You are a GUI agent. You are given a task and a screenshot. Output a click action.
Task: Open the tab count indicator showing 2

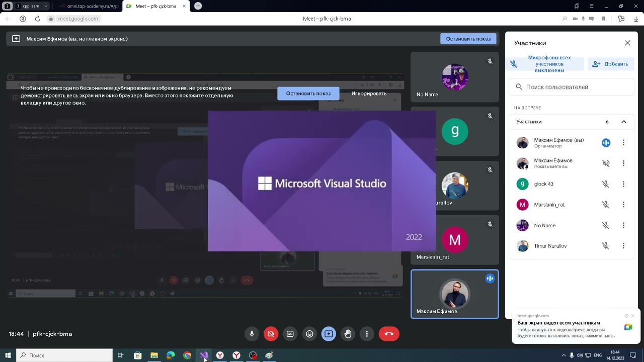coord(8,6)
